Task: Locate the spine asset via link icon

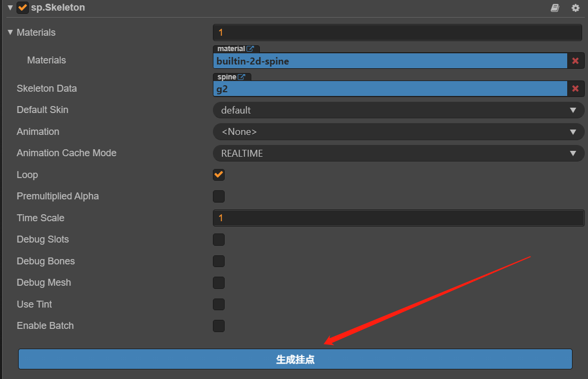Action: coord(242,77)
